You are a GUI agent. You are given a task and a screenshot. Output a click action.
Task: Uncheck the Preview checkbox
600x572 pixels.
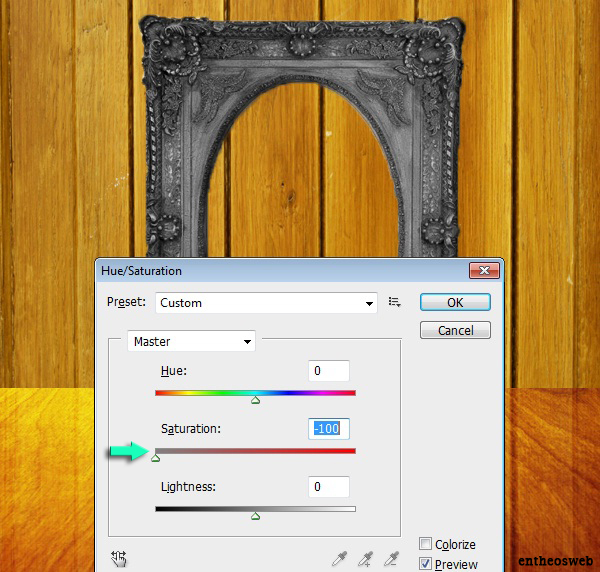point(425,564)
